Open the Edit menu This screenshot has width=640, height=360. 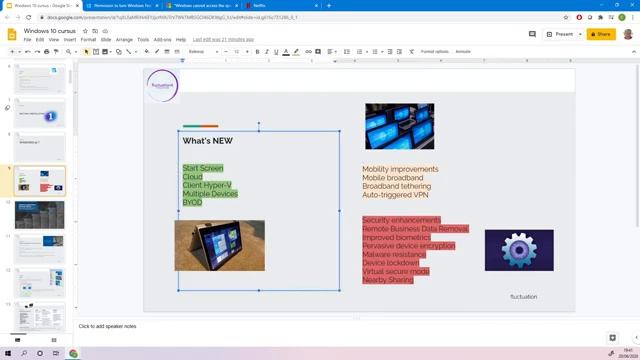[40, 40]
